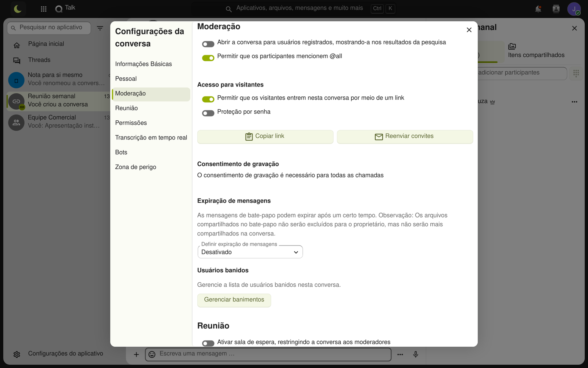Click the dial pad icon next to participant search

(x=576, y=73)
